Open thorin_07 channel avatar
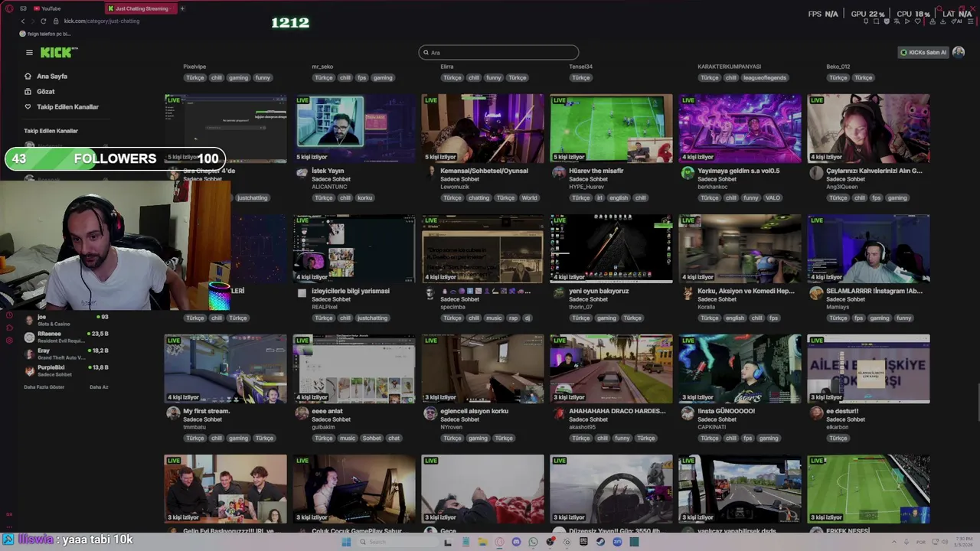 [x=559, y=293]
